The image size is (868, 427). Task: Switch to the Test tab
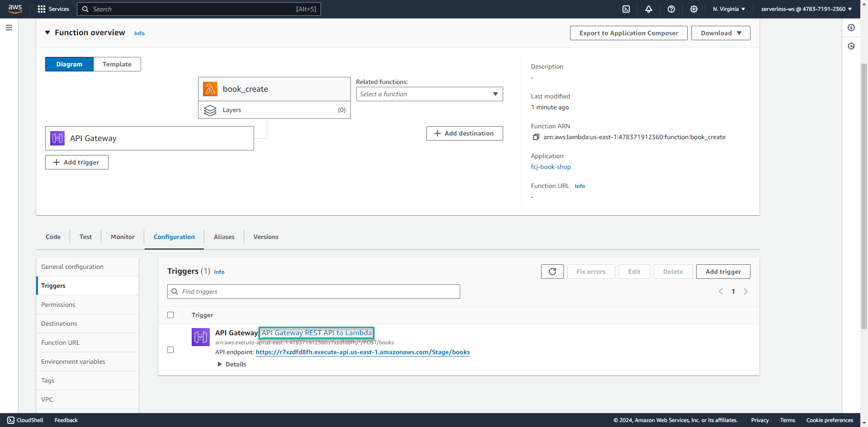pyautogui.click(x=85, y=237)
